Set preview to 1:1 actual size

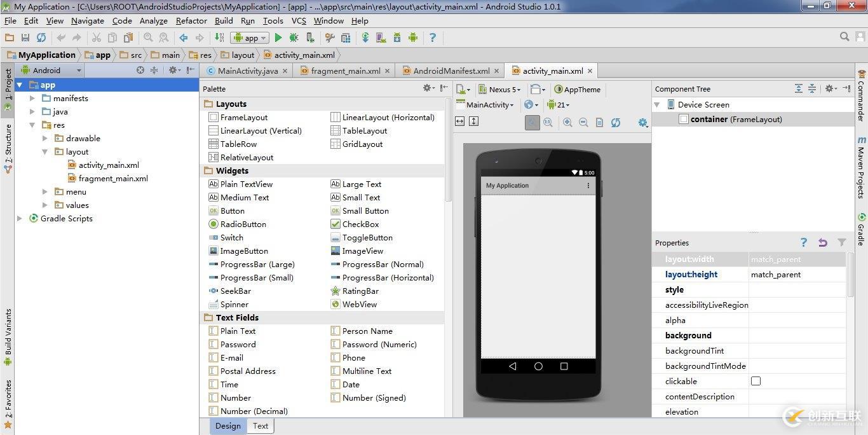coord(548,121)
